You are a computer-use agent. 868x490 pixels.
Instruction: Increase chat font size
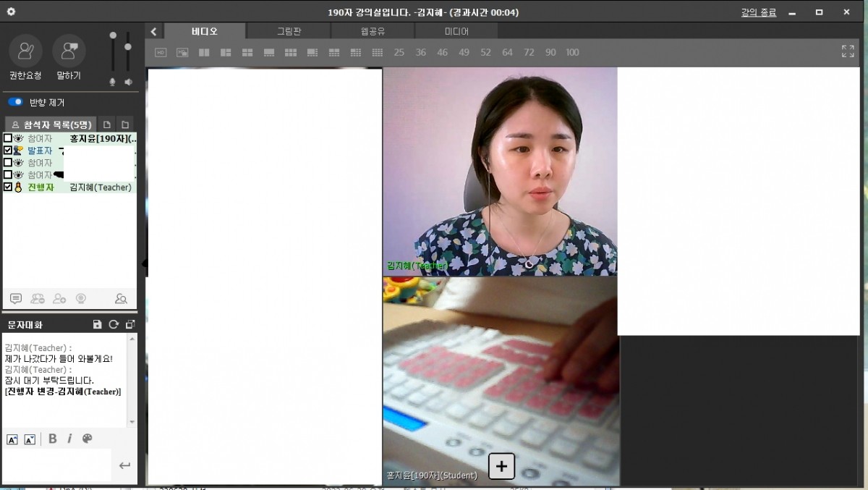pyautogui.click(x=12, y=439)
